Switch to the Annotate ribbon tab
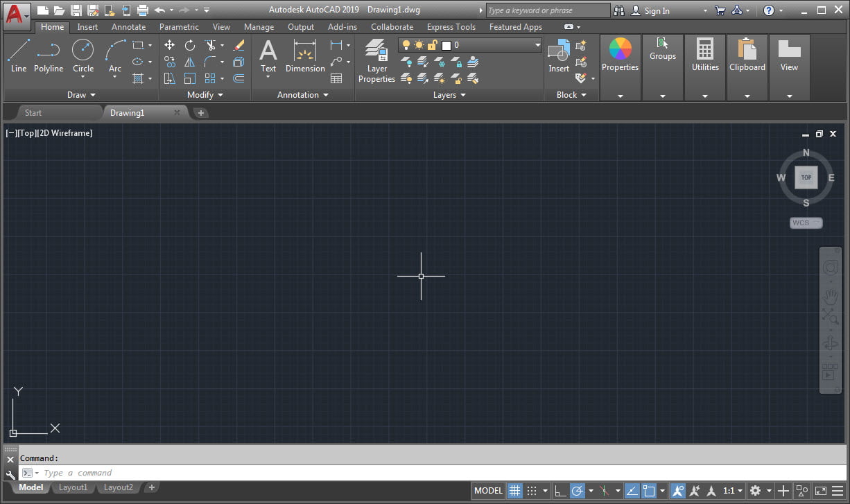Image resolution: width=850 pixels, height=504 pixels. point(129,27)
